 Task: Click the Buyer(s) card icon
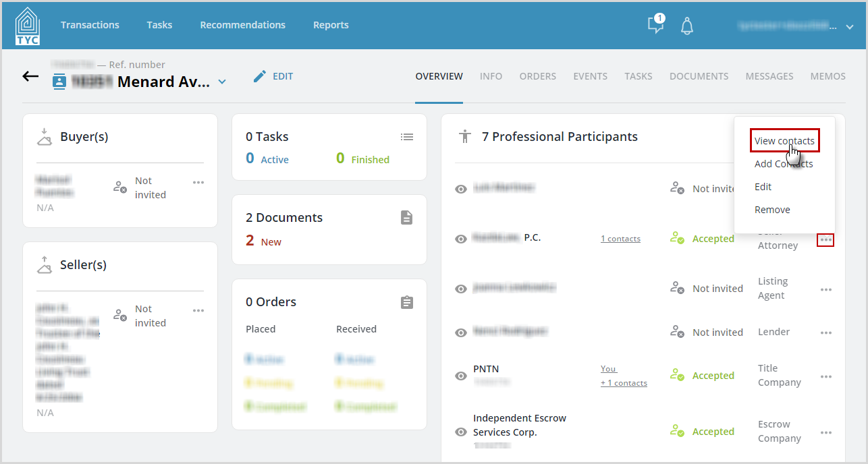(x=44, y=137)
